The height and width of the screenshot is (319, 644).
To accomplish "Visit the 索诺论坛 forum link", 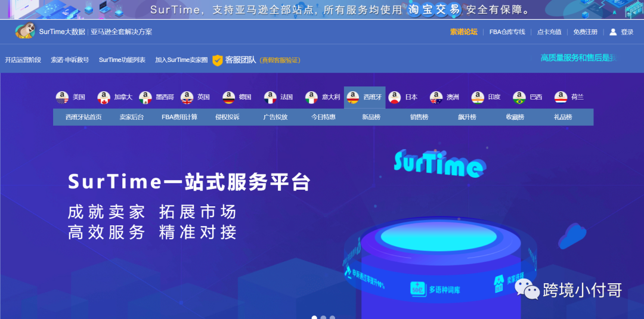I will (464, 32).
